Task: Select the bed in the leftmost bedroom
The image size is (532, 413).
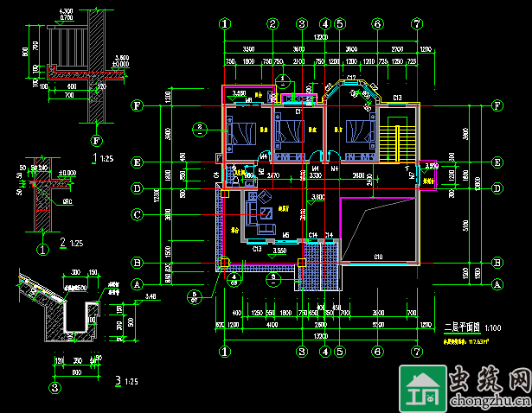Action: click(x=241, y=135)
